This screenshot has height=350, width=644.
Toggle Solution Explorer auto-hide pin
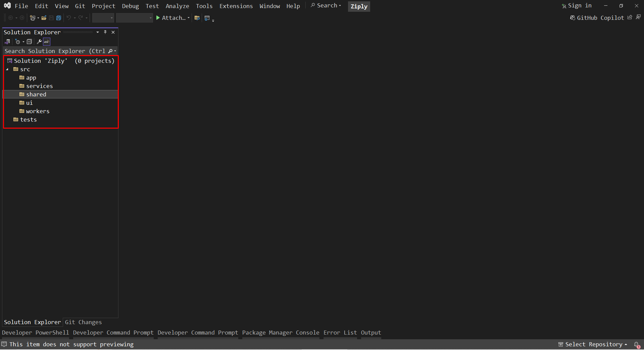pyautogui.click(x=105, y=32)
